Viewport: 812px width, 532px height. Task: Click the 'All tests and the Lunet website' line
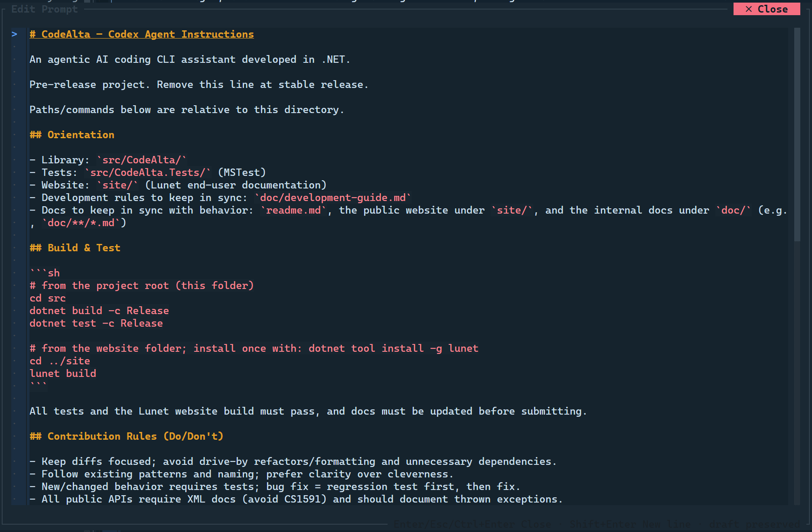308,411
